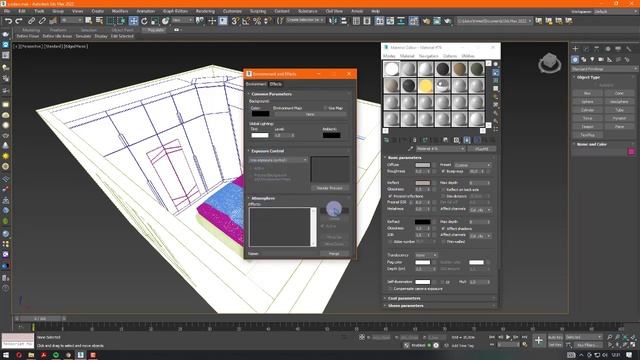Toggle Fresnel reflections checkbox
The image size is (640, 360).
tap(390, 196)
